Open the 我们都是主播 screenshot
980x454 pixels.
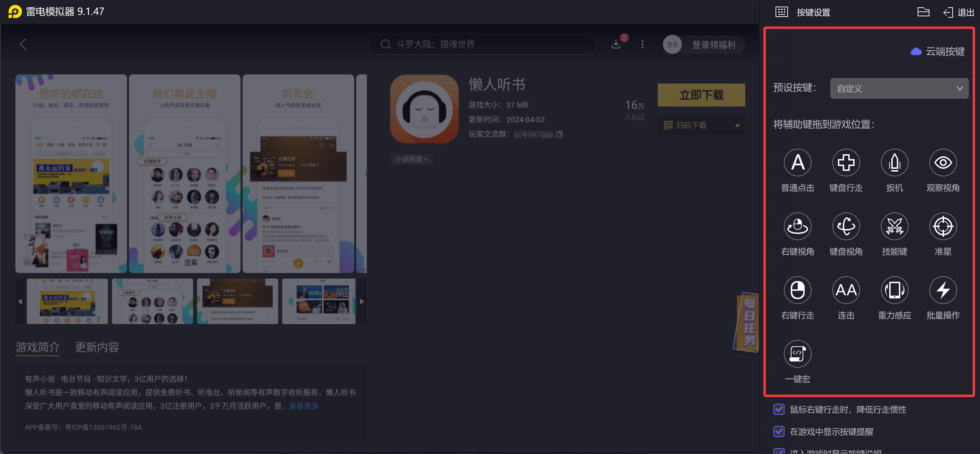coord(184,174)
